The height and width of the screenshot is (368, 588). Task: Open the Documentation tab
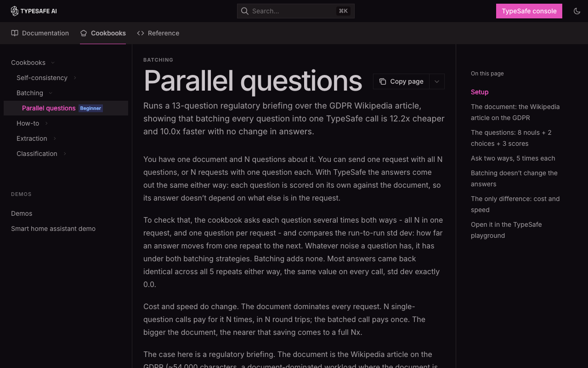coord(40,33)
